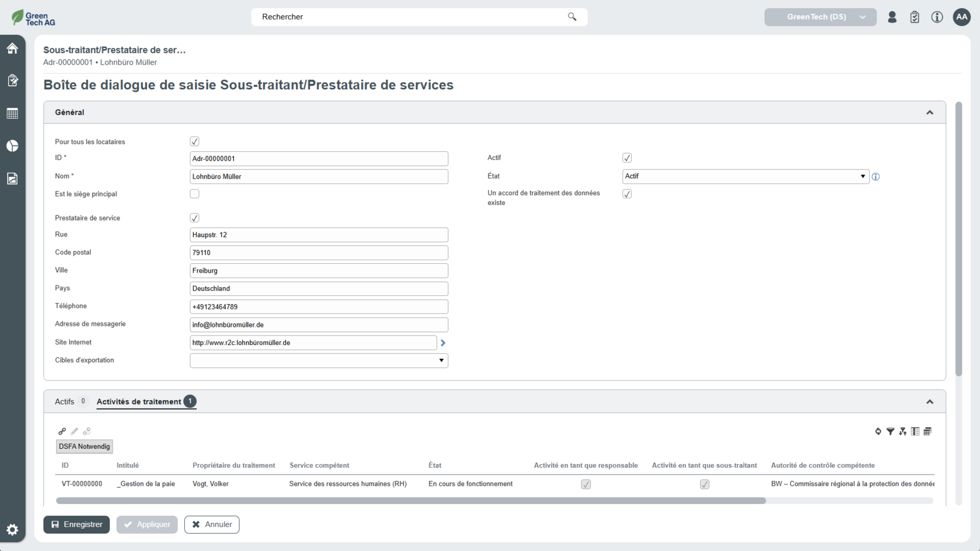Open the user profile icon in header
This screenshot has width=980, height=551.
[892, 17]
